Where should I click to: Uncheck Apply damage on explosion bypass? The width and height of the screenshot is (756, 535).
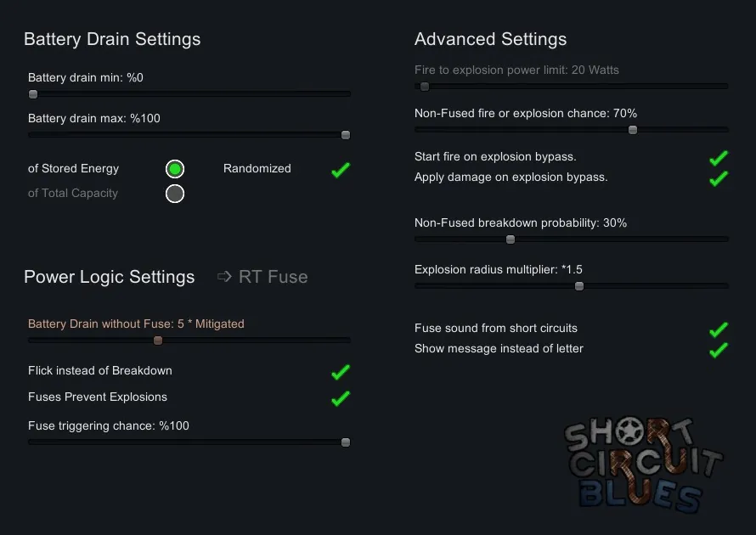tap(719, 178)
